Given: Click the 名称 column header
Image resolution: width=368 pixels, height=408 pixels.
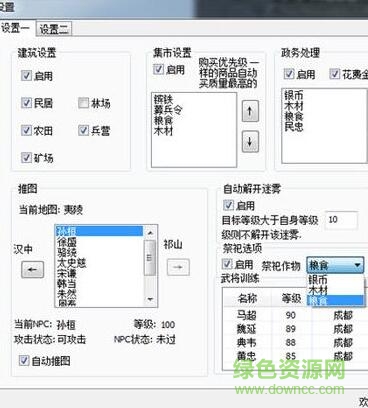Looking at the screenshot, I should click(247, 298).
